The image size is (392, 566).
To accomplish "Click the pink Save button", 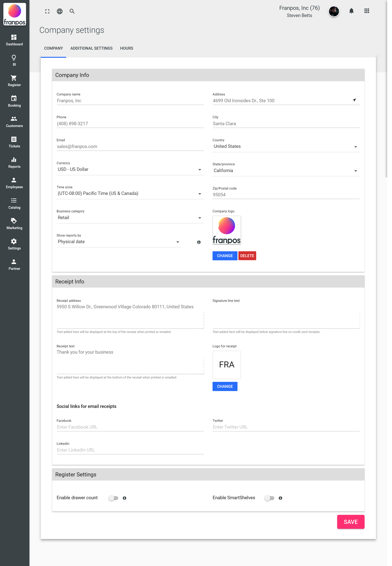I will click(x=351, y=522).
